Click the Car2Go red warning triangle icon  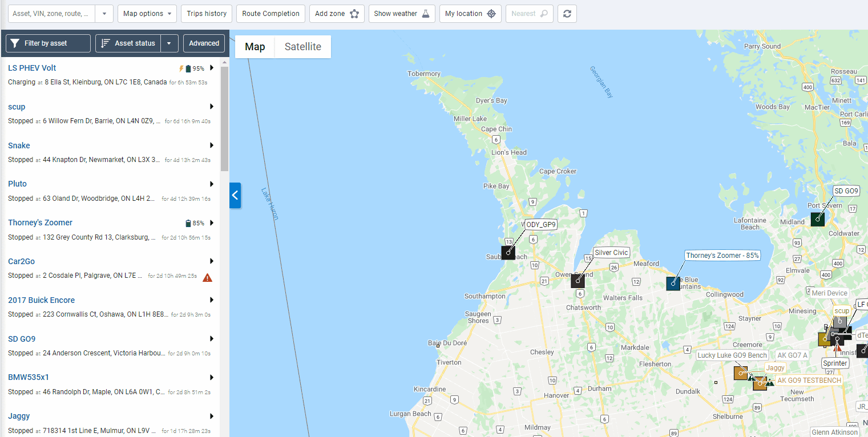(207, 277)
